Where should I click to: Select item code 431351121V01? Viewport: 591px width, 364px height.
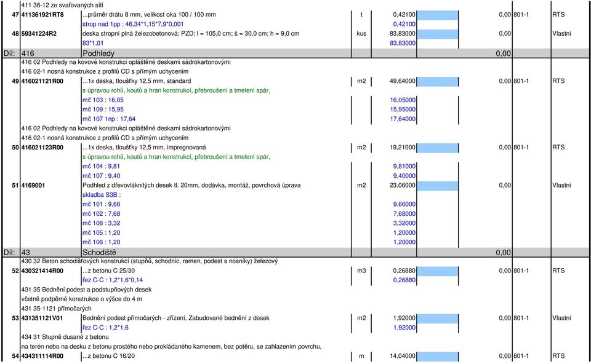click(42, 318)
